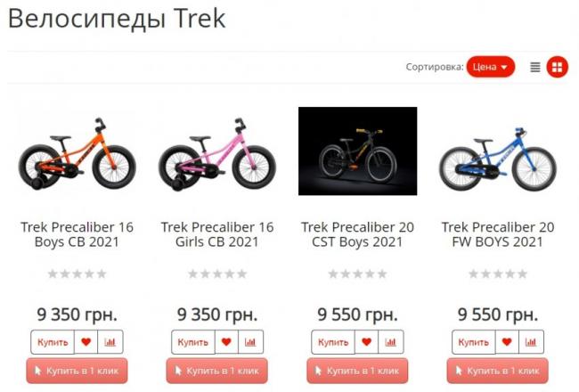Open Trek Precaliber 16 Boys CB 2021 title link
The image size is (579, 392).
pos(77,234)
